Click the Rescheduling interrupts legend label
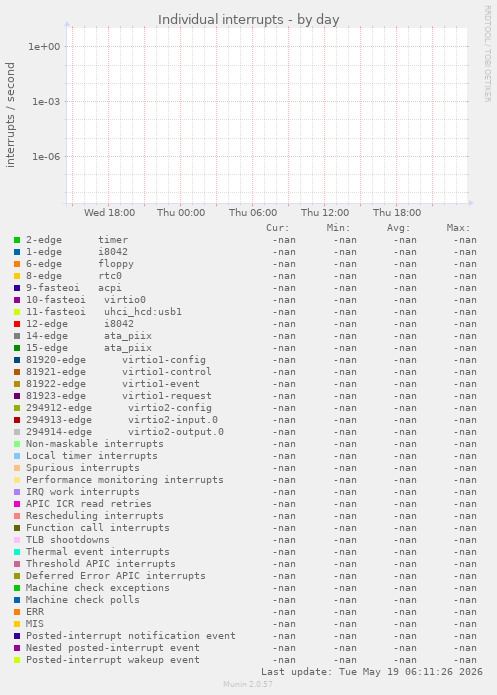Viewport: 497px width, 695px height. (95, 516)
